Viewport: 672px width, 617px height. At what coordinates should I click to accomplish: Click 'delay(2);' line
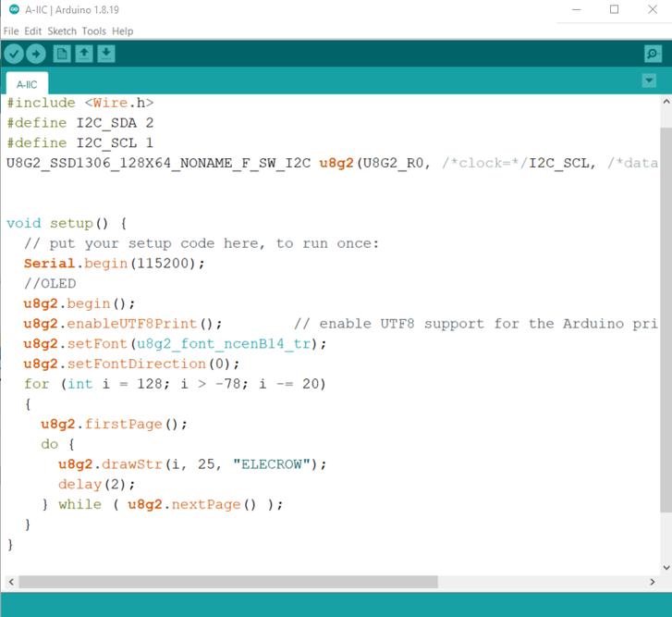(x=96, y=485)
